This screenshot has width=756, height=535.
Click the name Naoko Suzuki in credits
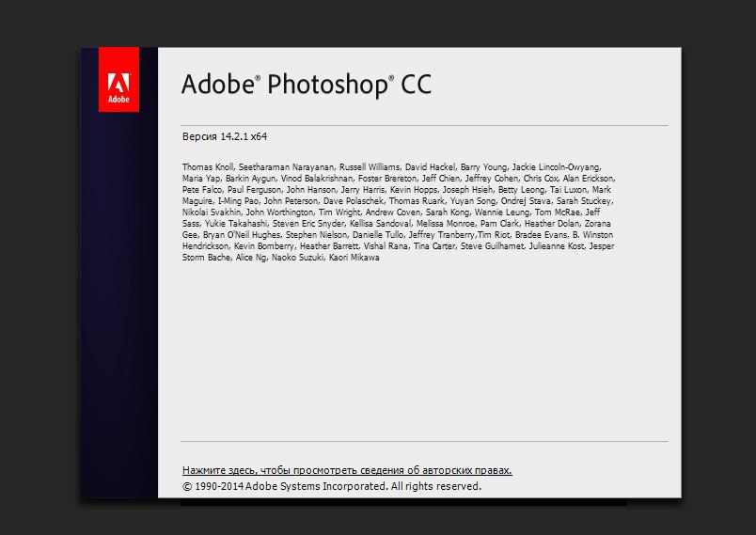[297, 258]
